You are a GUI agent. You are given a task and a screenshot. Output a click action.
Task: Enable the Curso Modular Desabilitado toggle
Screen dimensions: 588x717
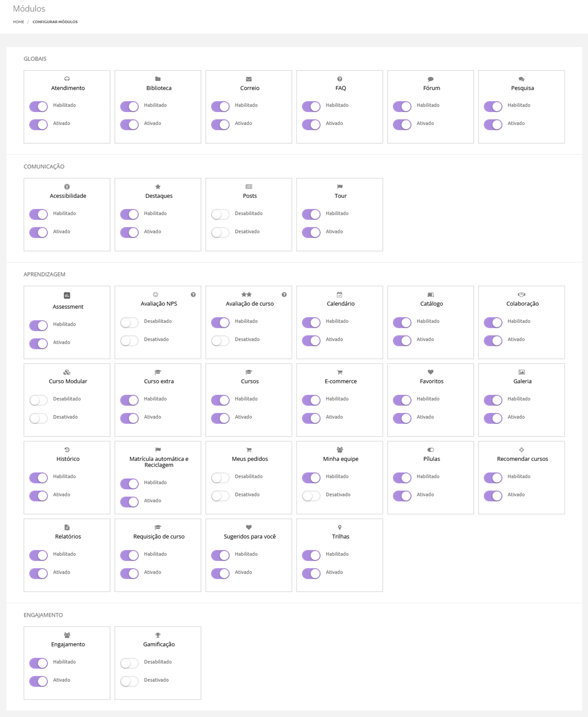pos(38,400)
